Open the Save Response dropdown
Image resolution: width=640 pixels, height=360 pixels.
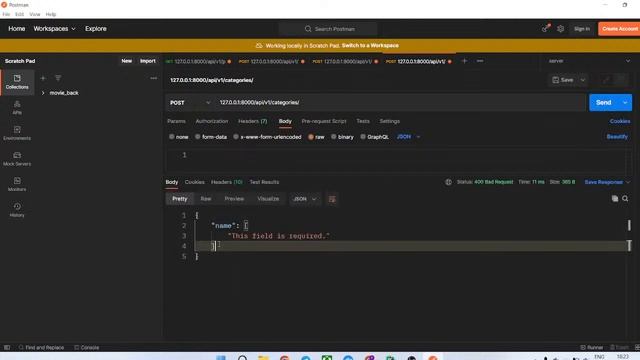tap(607, 182)
